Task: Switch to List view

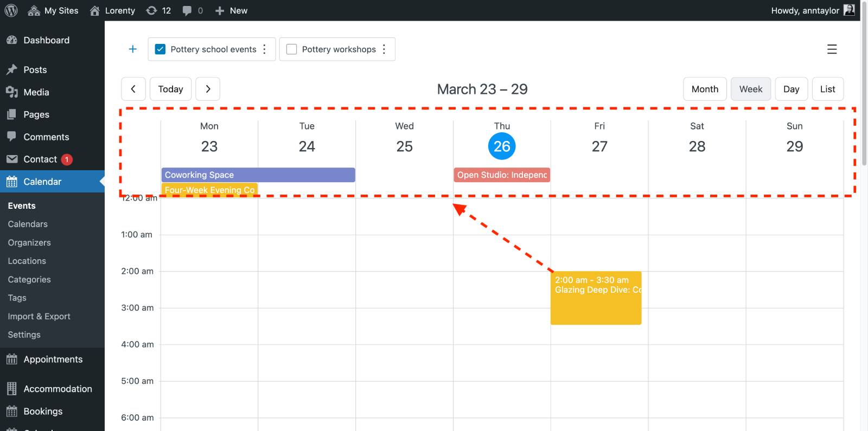Action: pos(828,89)
